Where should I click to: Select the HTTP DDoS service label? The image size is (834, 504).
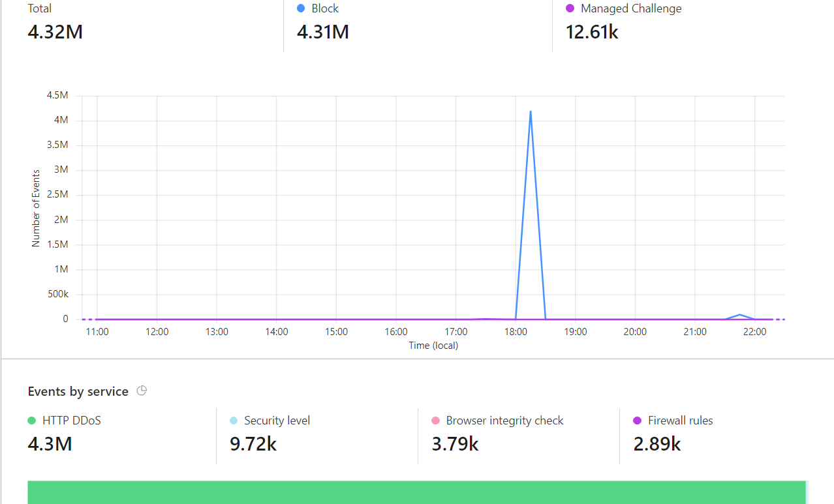click(x=72, y=421)
